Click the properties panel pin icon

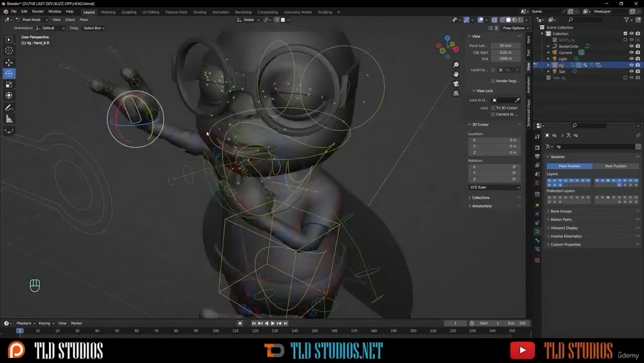pos(638,135)
